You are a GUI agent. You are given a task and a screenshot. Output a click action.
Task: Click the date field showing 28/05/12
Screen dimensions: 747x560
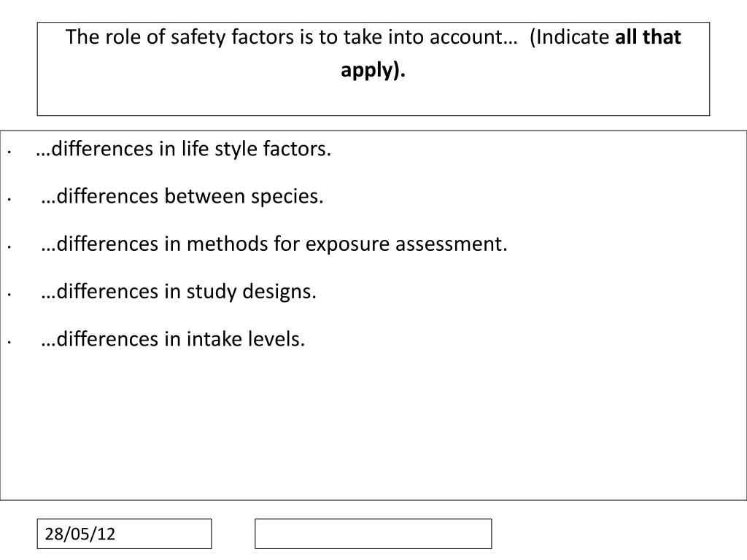(124, 534)
